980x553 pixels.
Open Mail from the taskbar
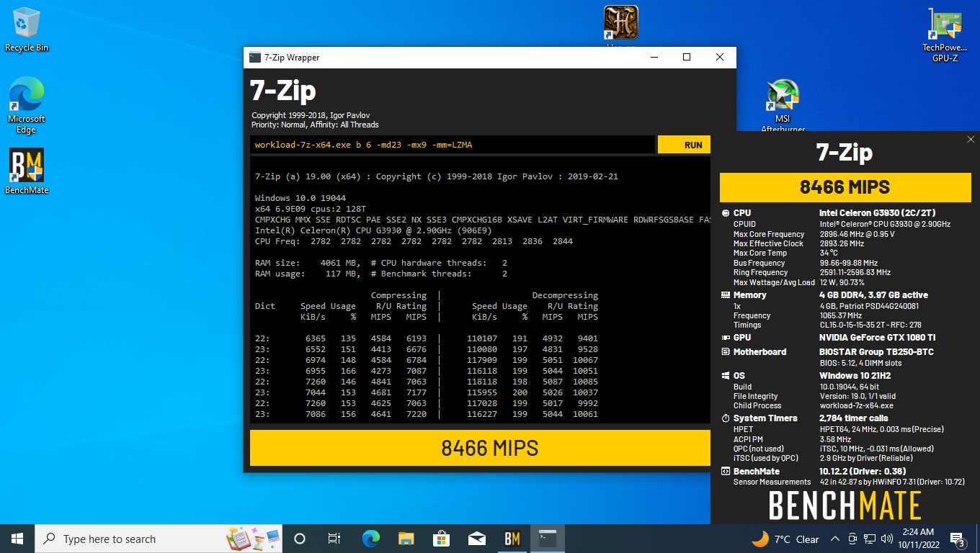pos(476,539)
